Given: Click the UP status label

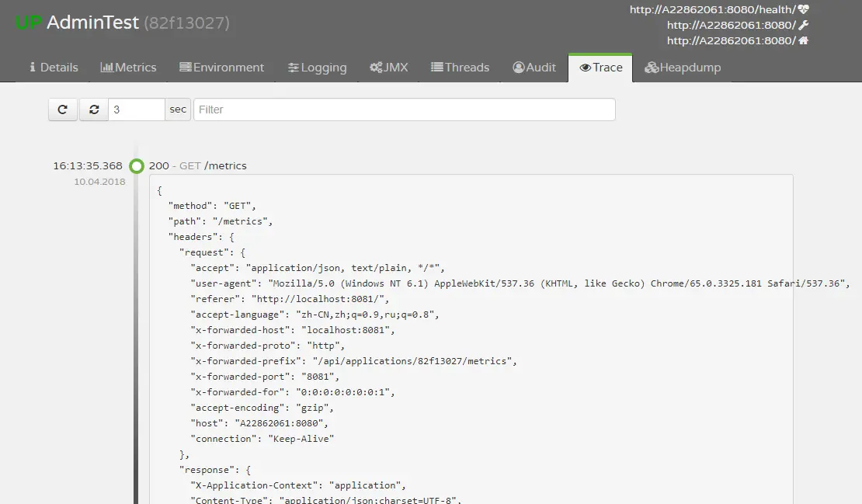Looking at the screenshot, I should (29, 23).
